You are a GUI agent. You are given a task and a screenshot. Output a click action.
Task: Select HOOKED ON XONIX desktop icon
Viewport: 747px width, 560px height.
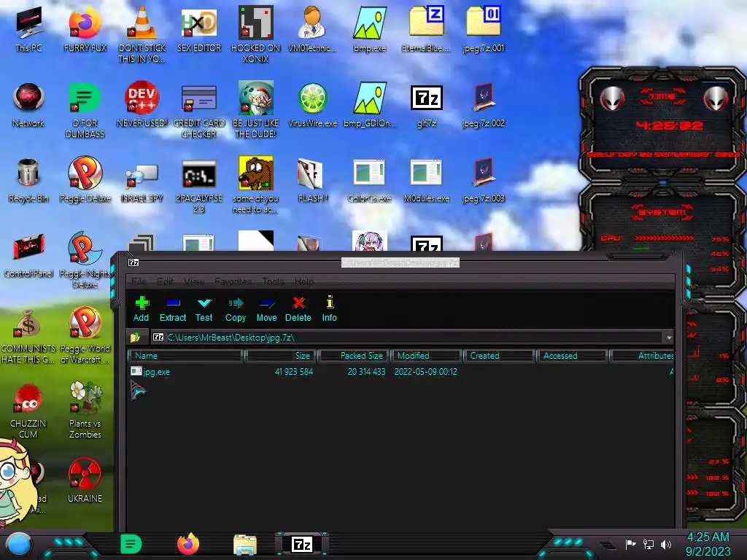pos(256,34)
